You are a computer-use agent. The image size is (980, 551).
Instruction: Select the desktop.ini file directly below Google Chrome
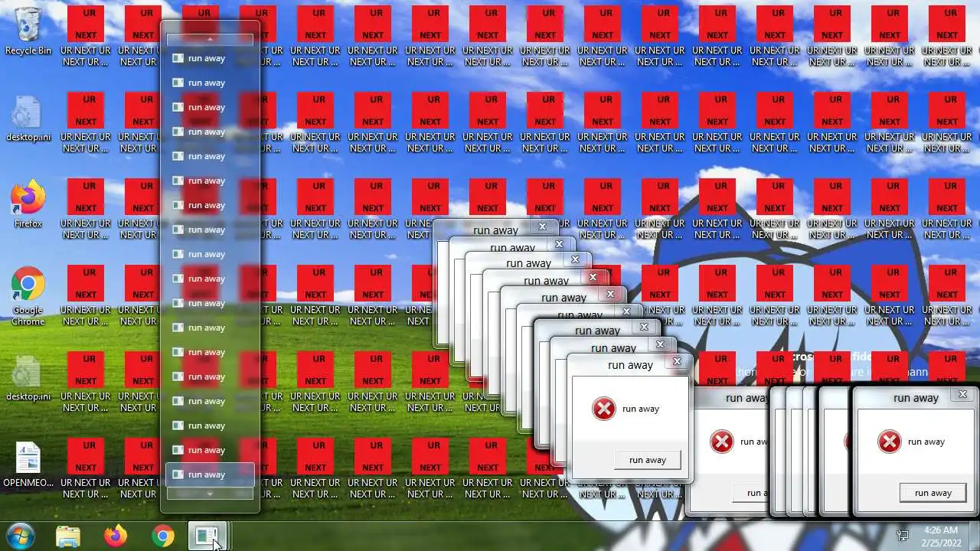click(28, 378)
